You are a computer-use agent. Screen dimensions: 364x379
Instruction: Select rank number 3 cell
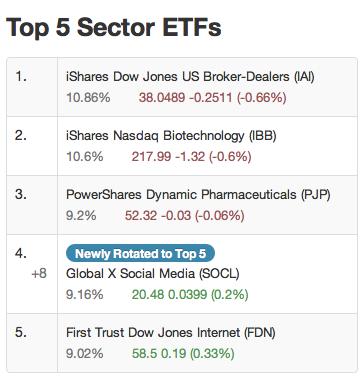click(32, 205)
